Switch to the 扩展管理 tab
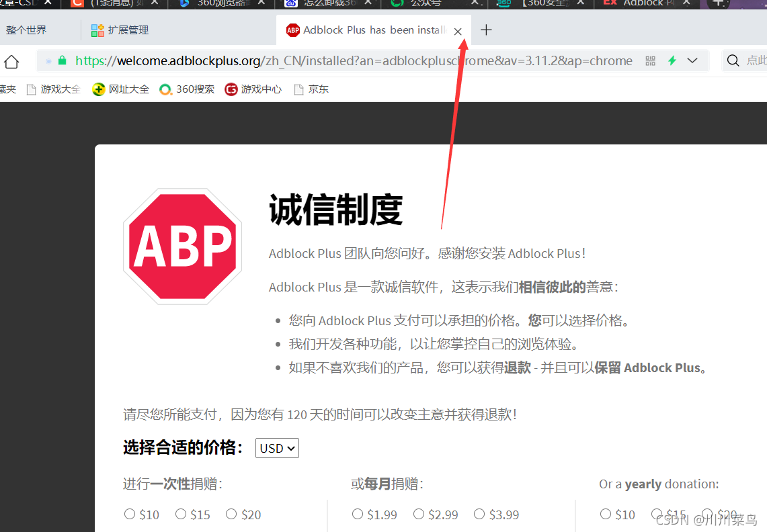This screenshot has width=767, height=532. pos(120,30)
